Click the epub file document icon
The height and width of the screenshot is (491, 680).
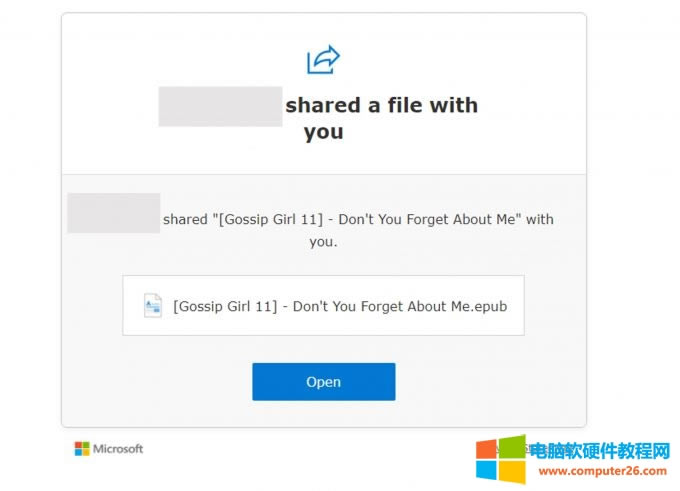coord(153,306)
